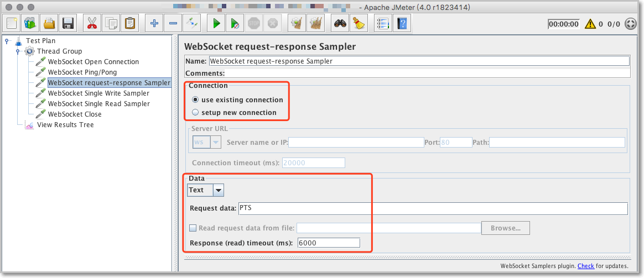Select WebSocket Close in tree
Image resolution: width=644 pixels, height=278 pixels.
tap(74, 114)
